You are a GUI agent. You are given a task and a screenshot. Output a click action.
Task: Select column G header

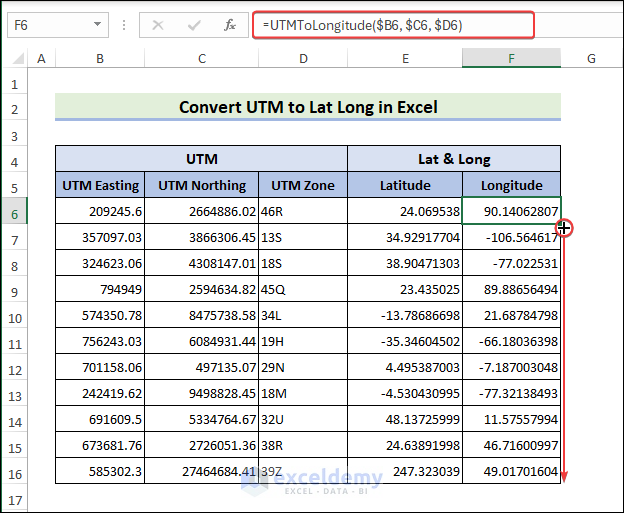coord(591,59)
